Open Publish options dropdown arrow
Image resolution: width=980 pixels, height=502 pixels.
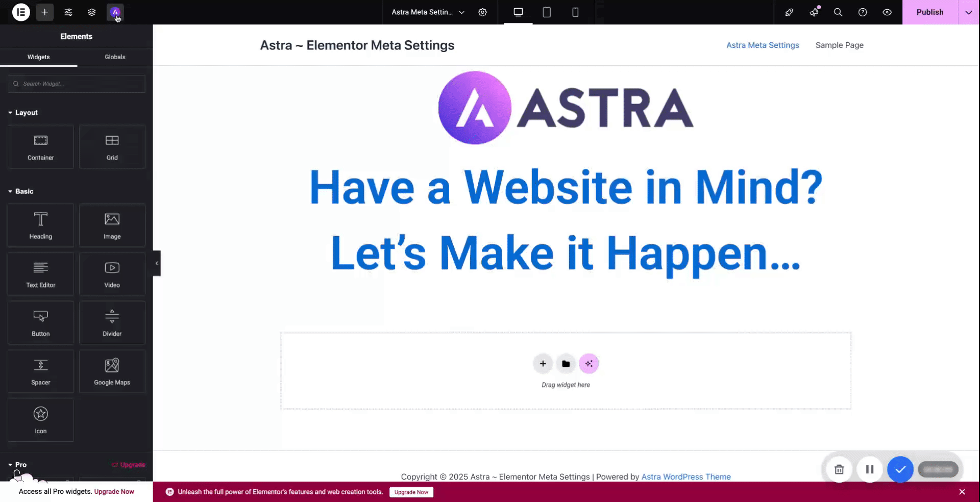[x=968, y=12]
